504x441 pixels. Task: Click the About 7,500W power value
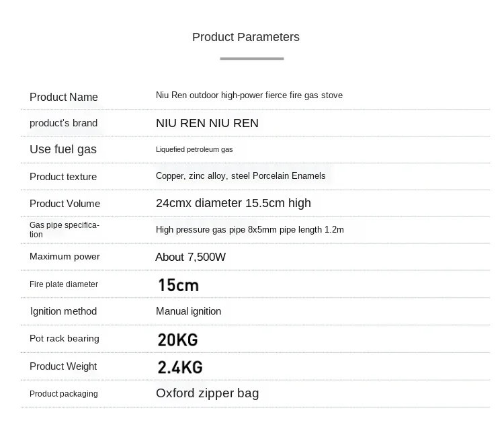coord(191,257)
